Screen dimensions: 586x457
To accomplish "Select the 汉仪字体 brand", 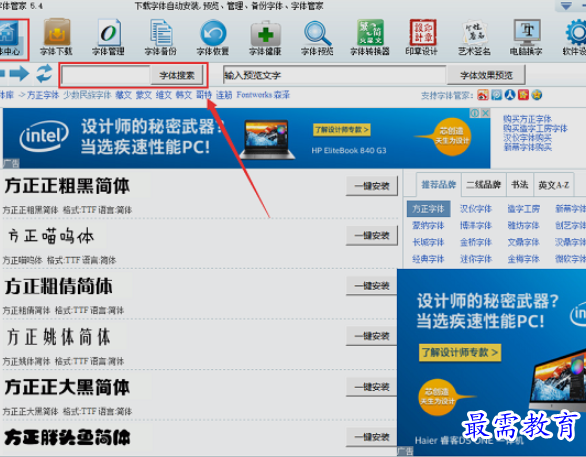I will 476,209.
